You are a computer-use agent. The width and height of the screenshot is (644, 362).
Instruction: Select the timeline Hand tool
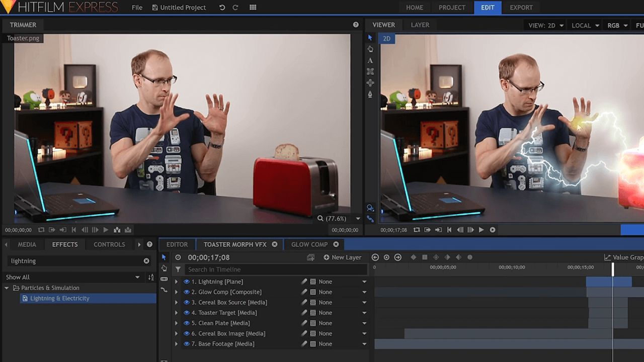click(x=164, y=268)
